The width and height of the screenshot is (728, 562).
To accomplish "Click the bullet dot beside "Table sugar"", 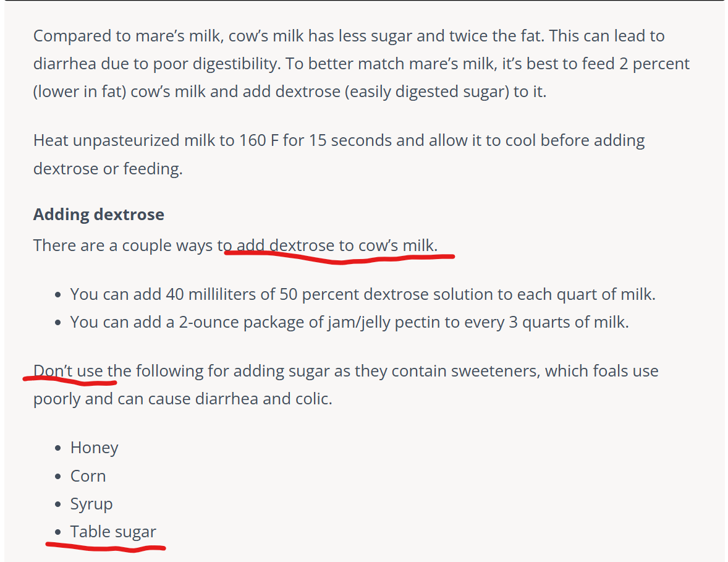I will pyautogui.click(x=58, y=532).
